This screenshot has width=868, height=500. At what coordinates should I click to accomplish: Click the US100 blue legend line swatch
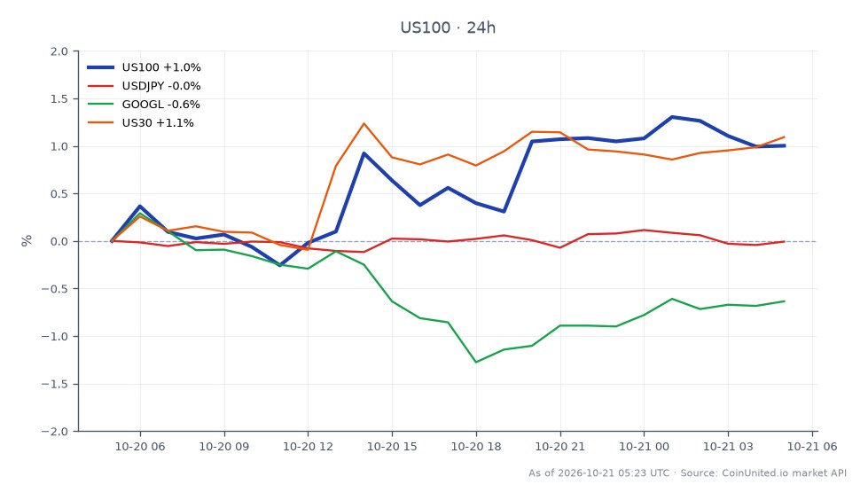click(x=101, y=67)
